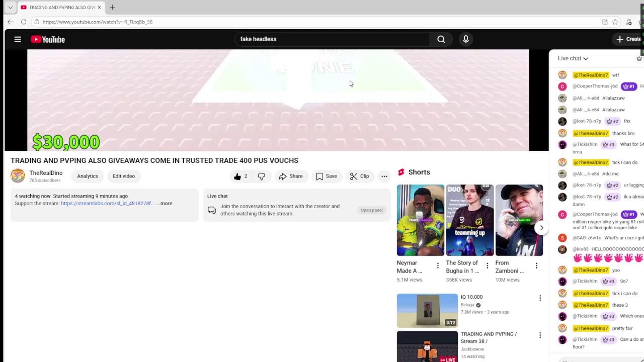Click the Edit video button
Screen dimensions: 644x362
tap(124, 176)
